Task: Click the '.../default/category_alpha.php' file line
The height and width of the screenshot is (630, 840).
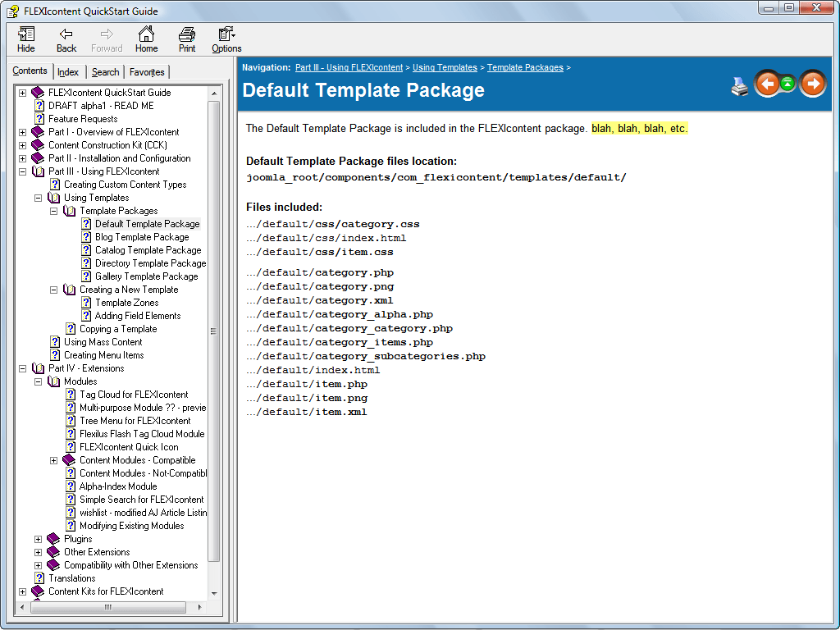Action: 340,314
